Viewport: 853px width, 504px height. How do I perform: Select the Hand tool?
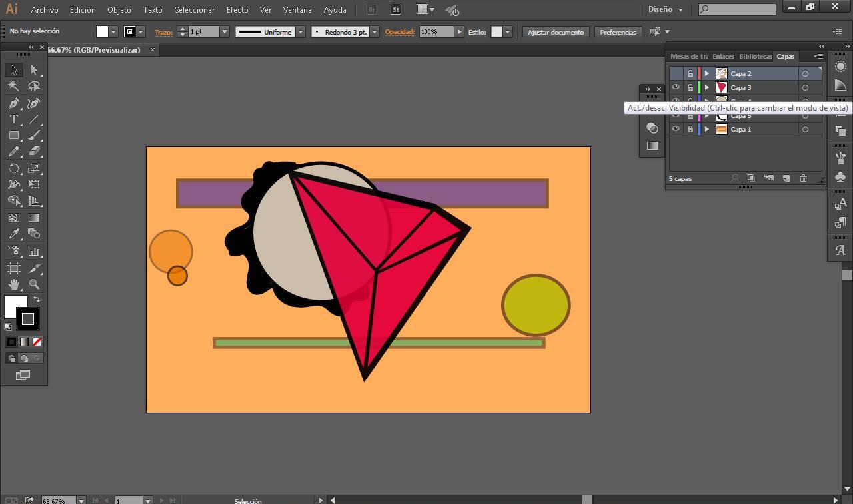point(13,284)
